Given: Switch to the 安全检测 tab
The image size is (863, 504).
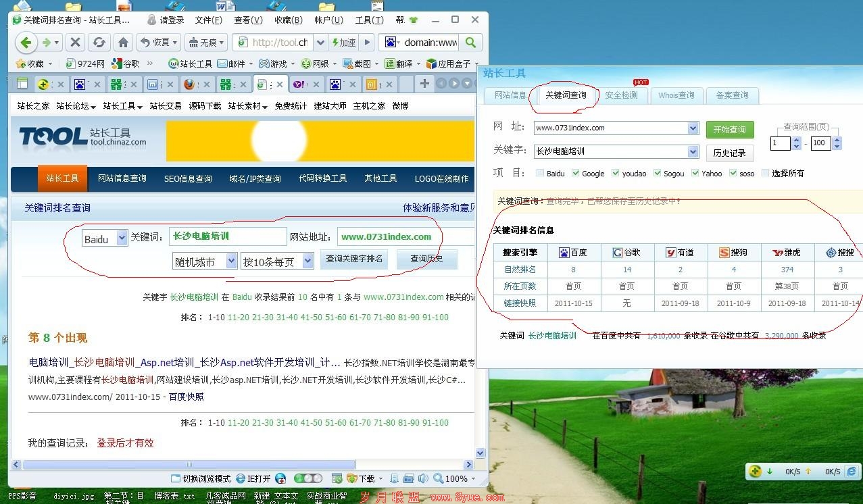Looking at the screenshot, I should pos(621,95).
